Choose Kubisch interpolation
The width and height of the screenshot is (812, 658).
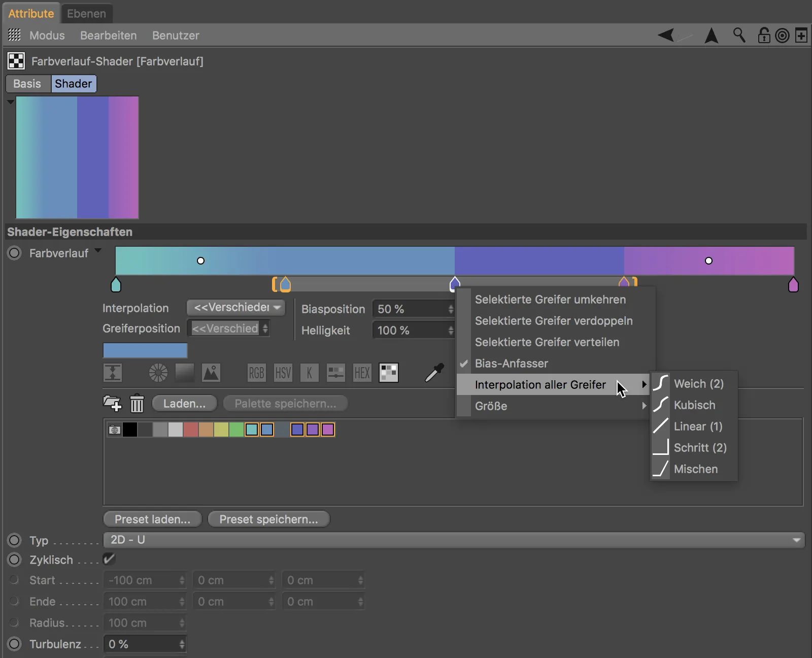[x=694, y=405]
